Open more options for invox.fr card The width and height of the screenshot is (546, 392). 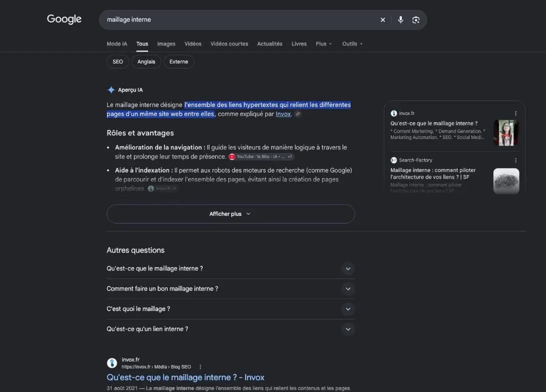[515, 113]
